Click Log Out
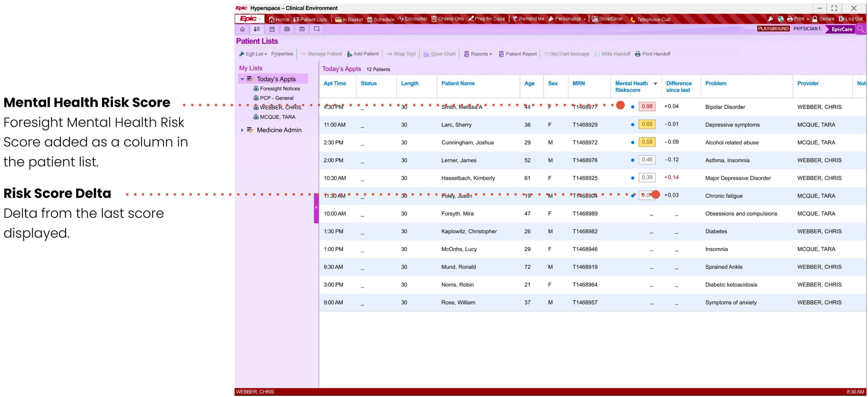 click(x=851, y=19)
